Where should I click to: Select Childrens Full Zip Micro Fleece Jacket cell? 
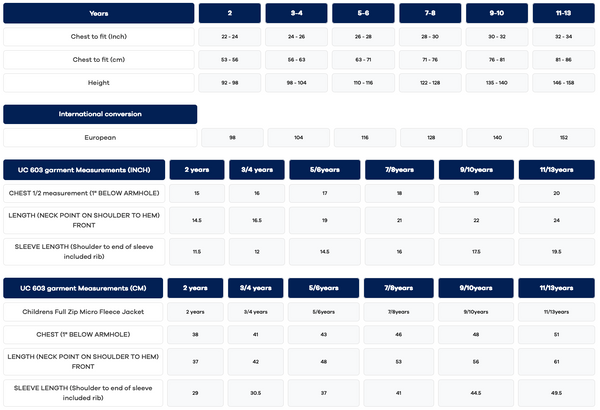[x=83, y=312]
